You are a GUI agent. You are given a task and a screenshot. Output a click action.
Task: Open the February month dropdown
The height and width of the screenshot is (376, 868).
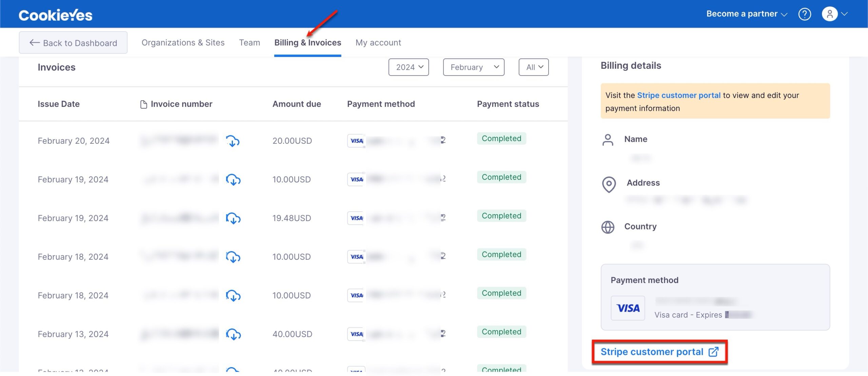tap(473, 67)
